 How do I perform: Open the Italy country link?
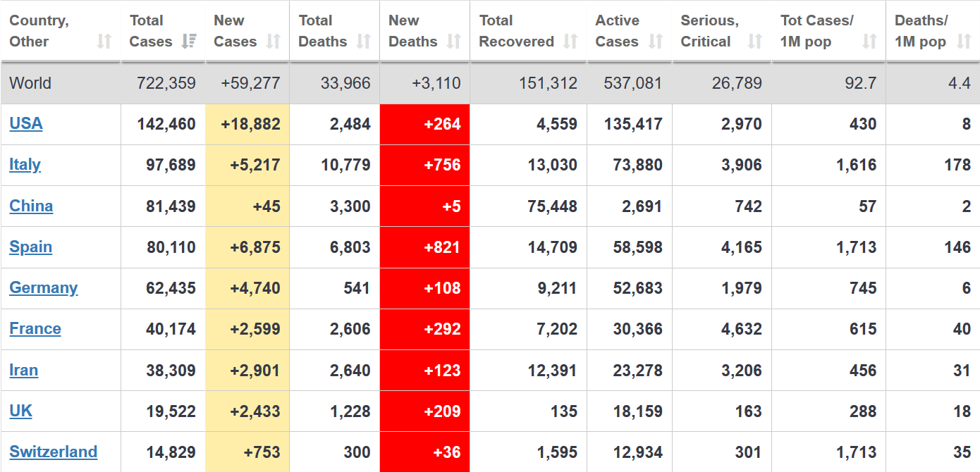click(x=25, y=165)
